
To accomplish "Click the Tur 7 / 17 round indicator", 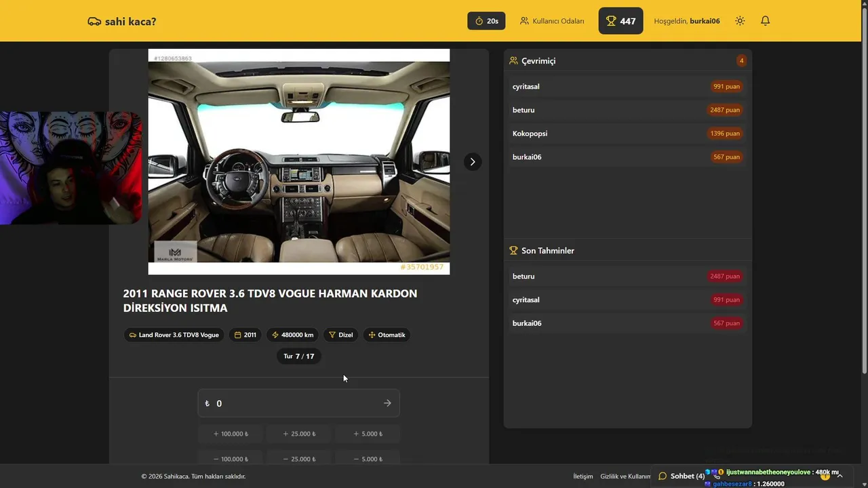I will coord(298,356).
